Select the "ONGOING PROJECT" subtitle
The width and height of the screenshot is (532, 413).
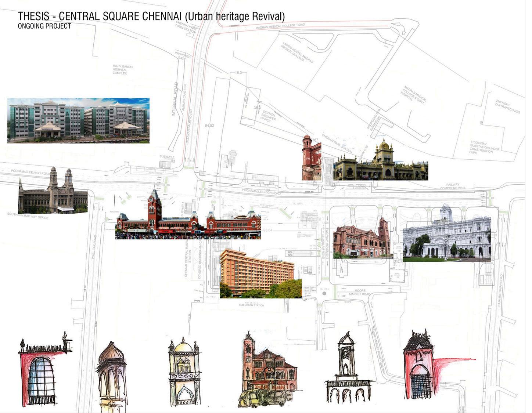point(44,26)
